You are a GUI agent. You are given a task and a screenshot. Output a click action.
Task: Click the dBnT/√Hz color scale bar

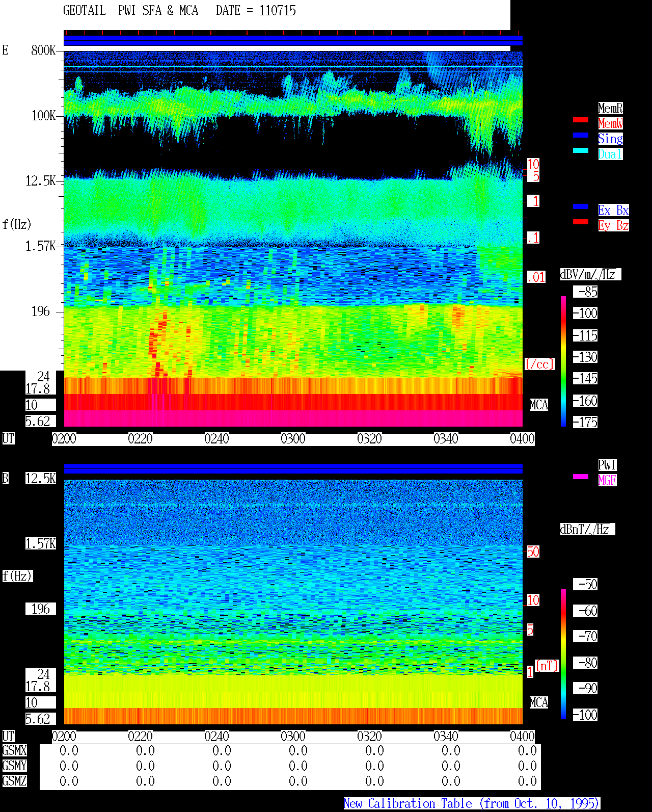tap(563, 654)
